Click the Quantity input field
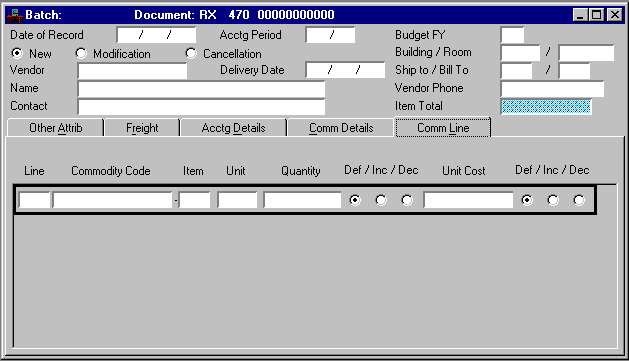The height and width of the screenshot is (361, 629). 302,200
